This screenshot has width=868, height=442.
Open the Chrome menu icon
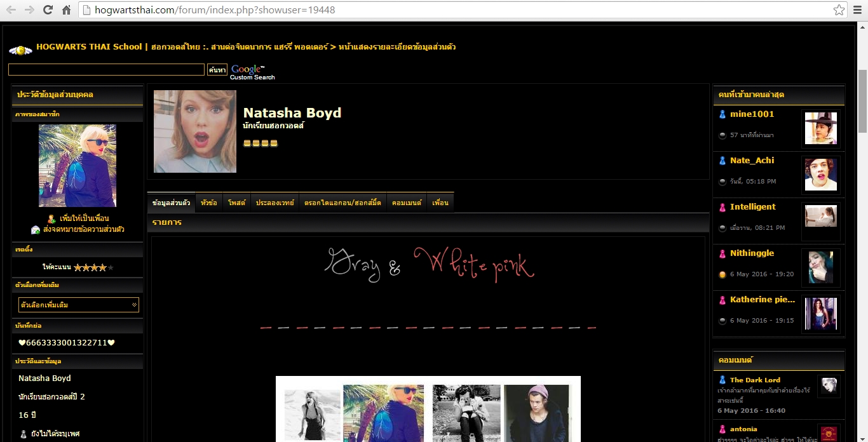coord(857,10)
